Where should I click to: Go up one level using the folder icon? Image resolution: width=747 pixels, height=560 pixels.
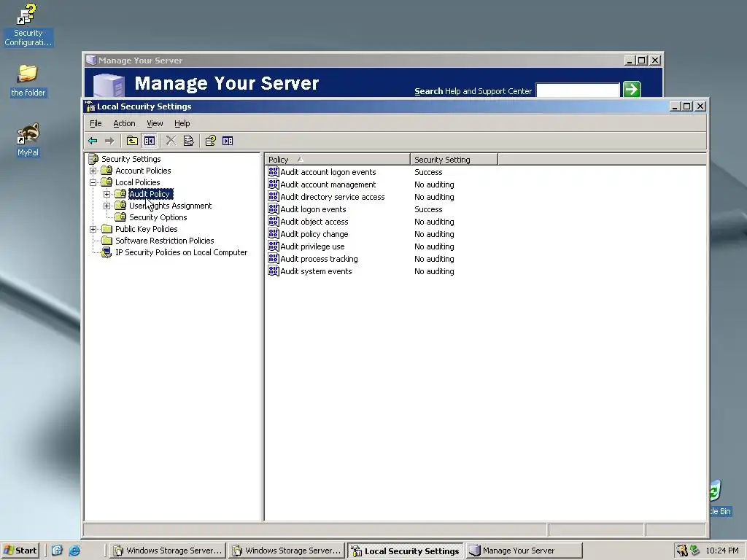pyautogui.click(x=132, y=141)
